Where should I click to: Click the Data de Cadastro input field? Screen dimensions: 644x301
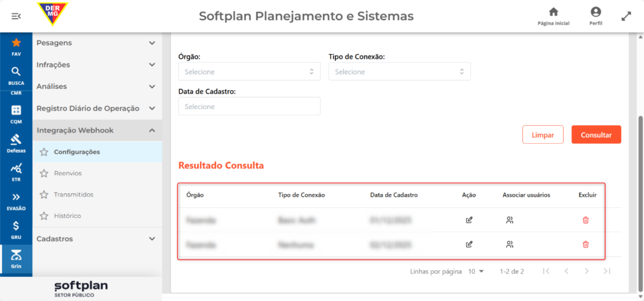pos(249,106)
